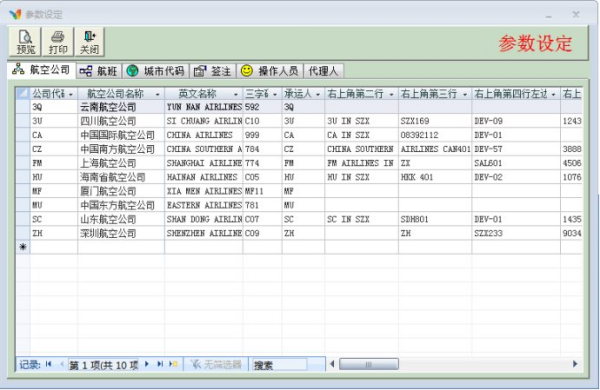Viewport: 600px width, 390px height.
Task: Click cell SC IN SZX
Action: click(362, 219)
